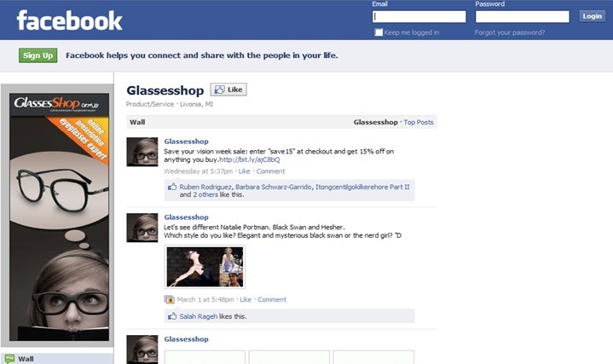Click Forgot your password link

[509, 32]
